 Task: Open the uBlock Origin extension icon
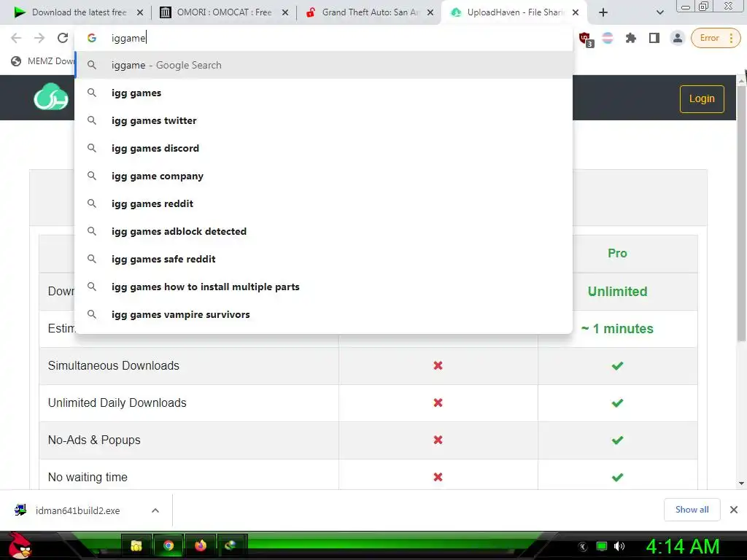[x=586, y=39]
